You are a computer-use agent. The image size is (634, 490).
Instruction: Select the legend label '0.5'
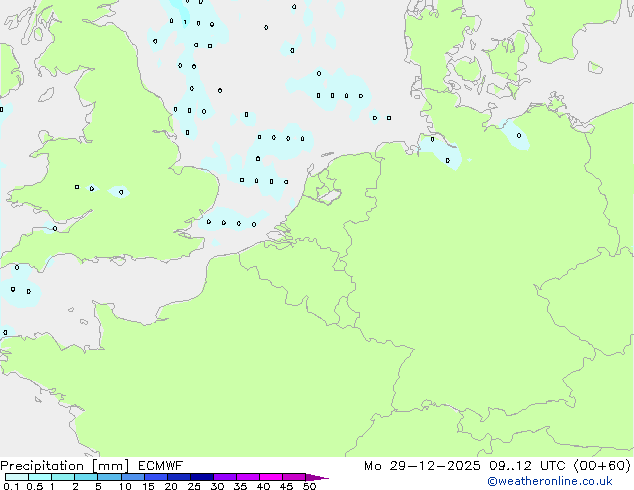pos(35,486)
